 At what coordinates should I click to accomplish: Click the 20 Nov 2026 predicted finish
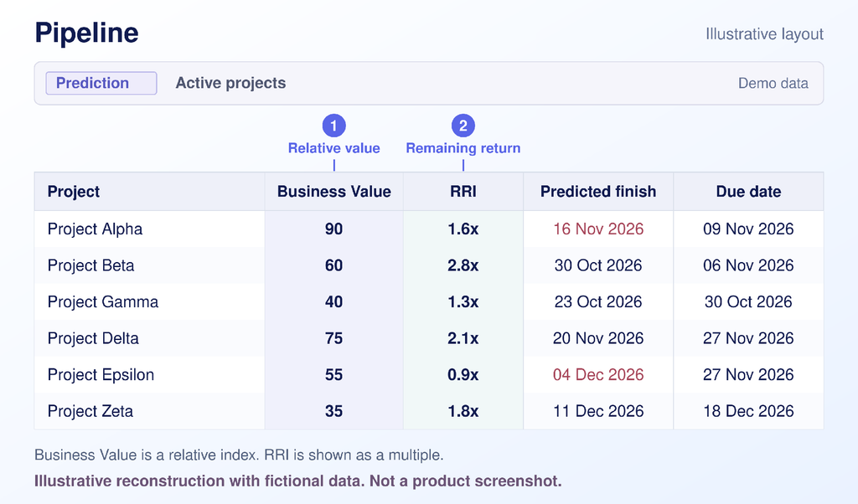click(x=598, y=338)
